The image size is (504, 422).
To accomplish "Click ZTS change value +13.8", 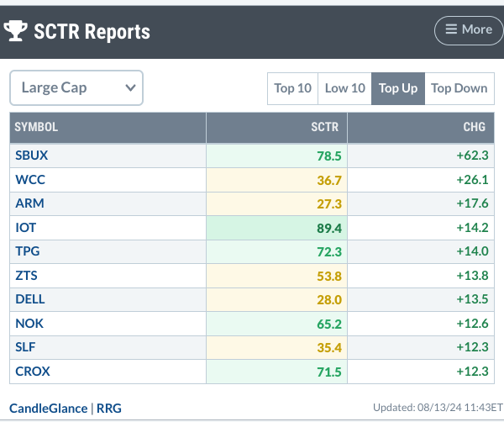I will (x=472, y=276).
